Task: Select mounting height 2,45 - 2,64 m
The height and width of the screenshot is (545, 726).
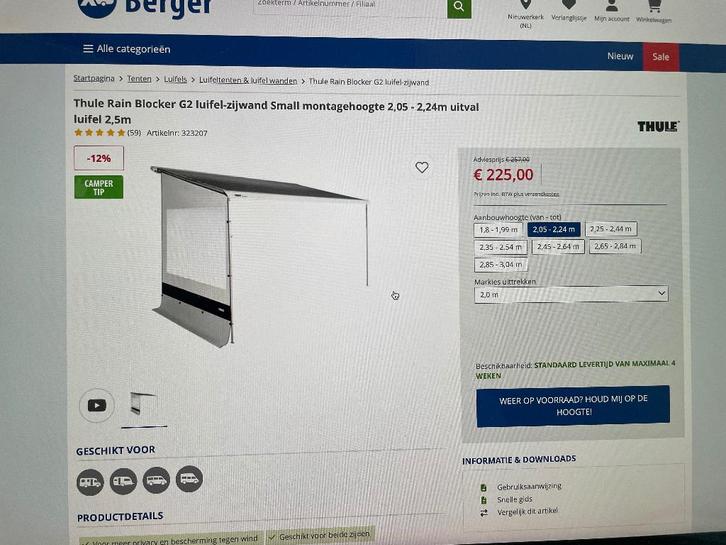Action: coord(558,247)
